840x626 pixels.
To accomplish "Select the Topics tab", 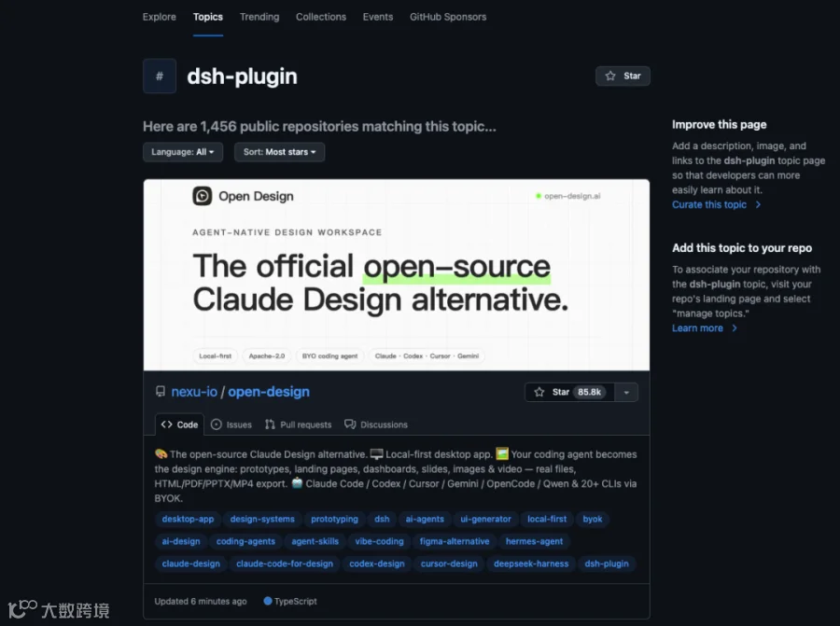I will pyautogui.click(x=208, y=17).
